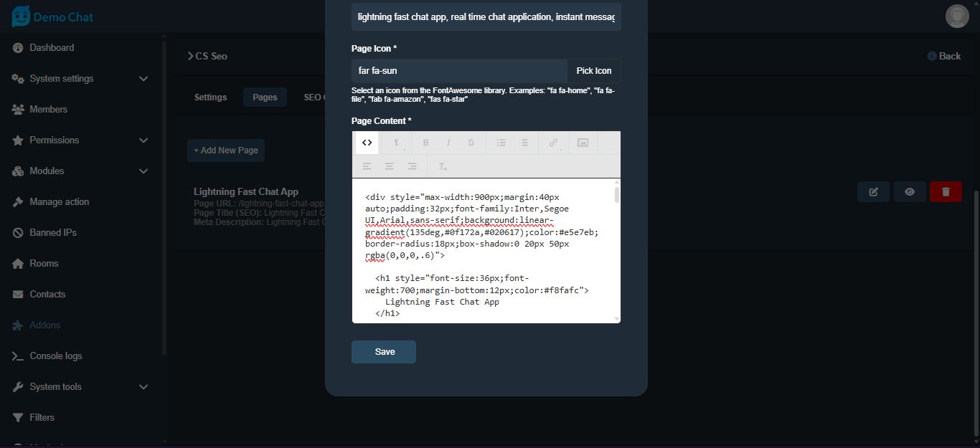
Task: Click the insert image icon
Action: tap(583, 143)
